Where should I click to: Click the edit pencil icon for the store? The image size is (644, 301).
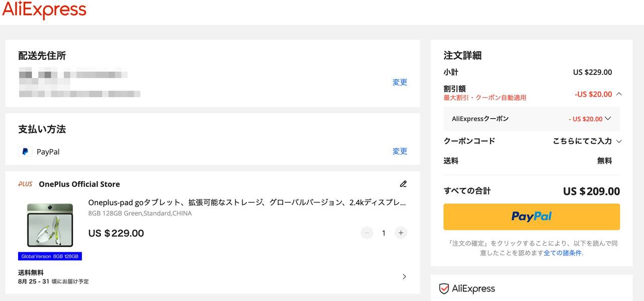(403, 184)
